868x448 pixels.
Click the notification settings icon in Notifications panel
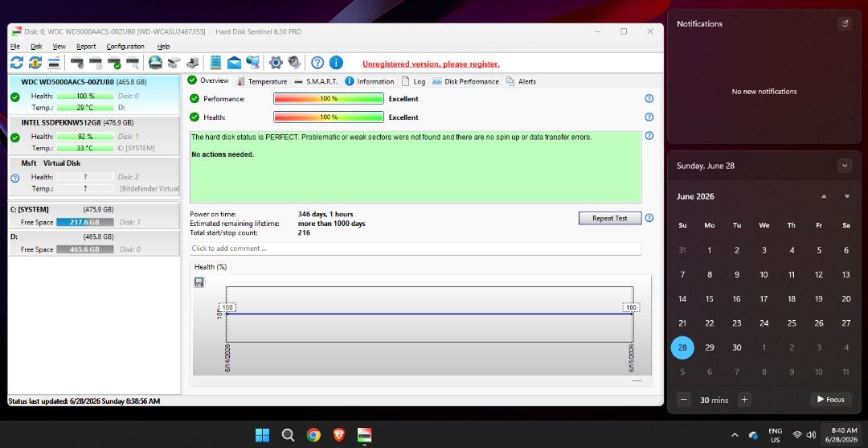(x=844, y=24)
